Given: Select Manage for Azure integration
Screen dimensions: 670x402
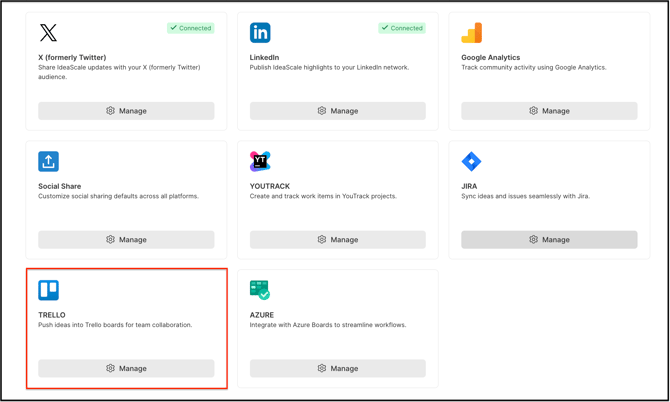Looking at the screenshot, I should coord(337,368).
